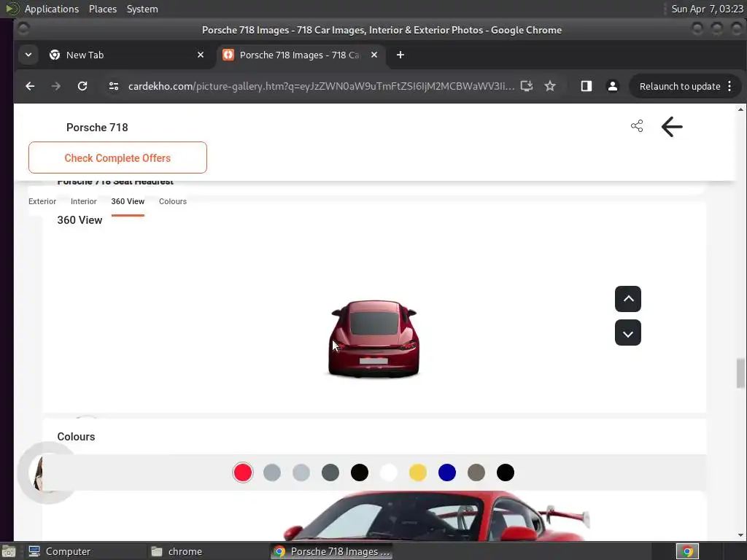
Task: Toggle Chrome side panel icon
Action: coord(587,86)
